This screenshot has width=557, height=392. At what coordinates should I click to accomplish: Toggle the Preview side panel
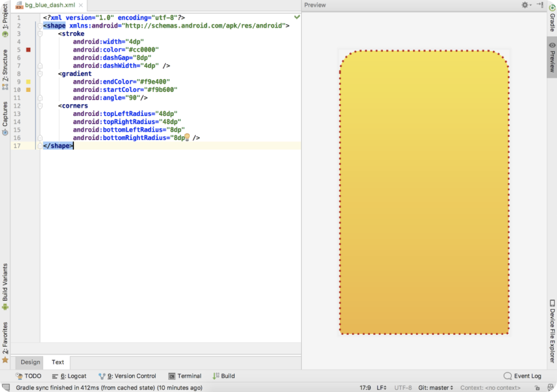(552, 57)
